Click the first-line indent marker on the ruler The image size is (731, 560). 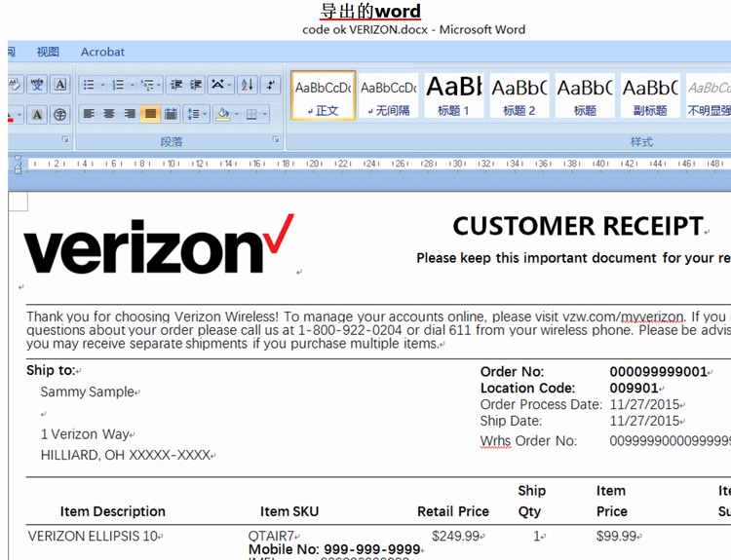click(18, 159)
